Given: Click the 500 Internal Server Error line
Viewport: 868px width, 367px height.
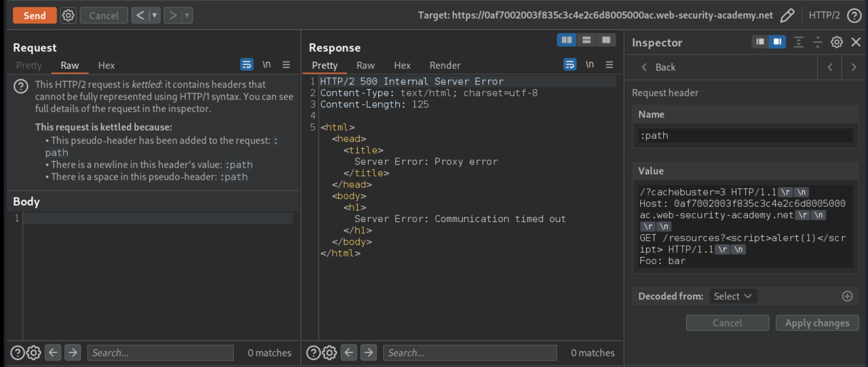Looking at the screenshot, I should 412,82.
